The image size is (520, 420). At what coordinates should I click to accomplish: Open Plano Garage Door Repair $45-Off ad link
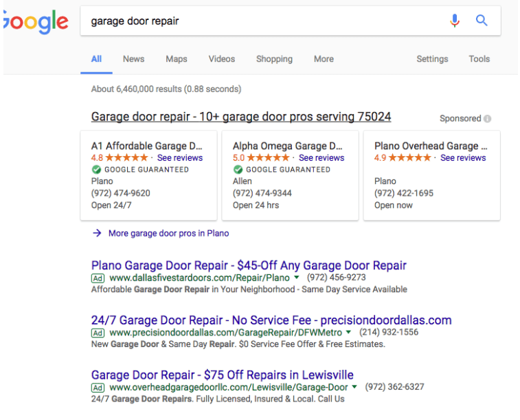click(x=249, y=265)
